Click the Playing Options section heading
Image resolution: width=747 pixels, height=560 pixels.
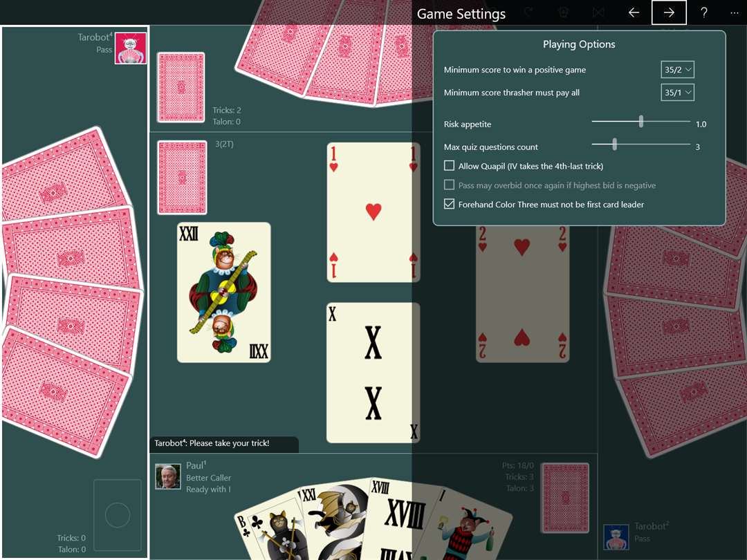click(x=579, y=44)
